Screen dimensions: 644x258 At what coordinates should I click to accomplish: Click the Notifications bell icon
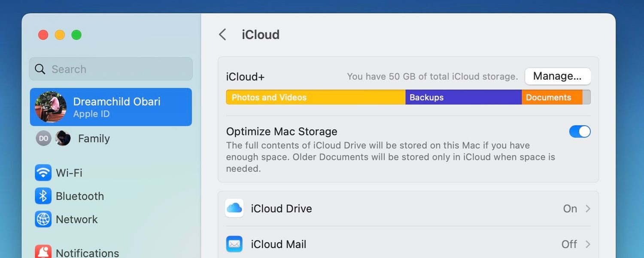[x=43, y=252]
